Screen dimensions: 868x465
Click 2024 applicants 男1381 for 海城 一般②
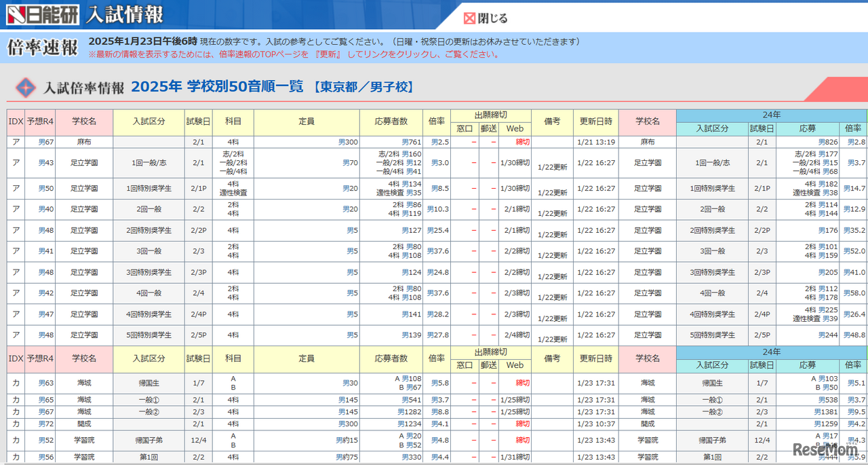pos(826,412)
